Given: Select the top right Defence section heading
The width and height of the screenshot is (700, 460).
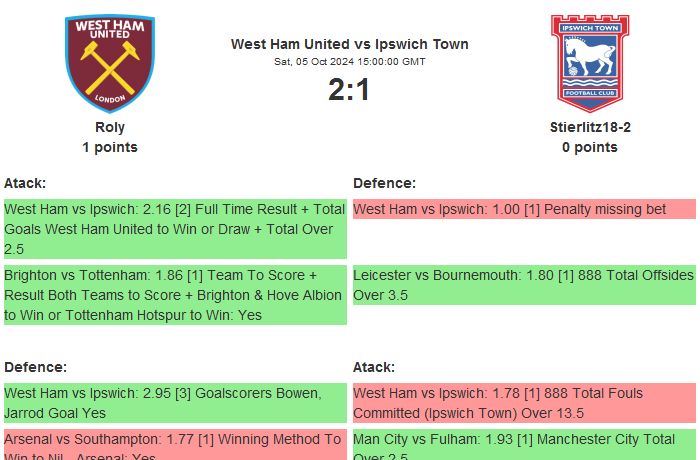Looking at the screenshot, I should [x=384, y=183].
